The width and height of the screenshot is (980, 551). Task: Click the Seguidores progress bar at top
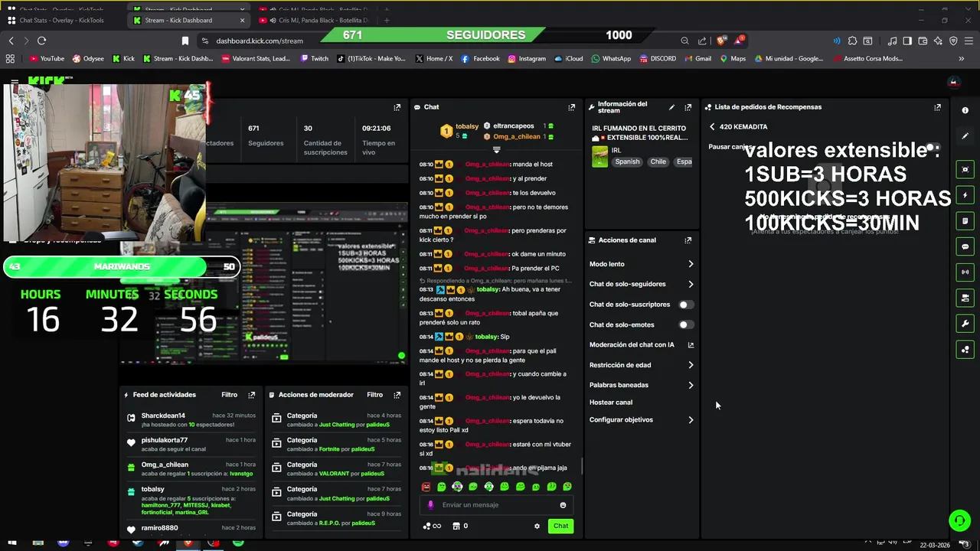(486, 35)
